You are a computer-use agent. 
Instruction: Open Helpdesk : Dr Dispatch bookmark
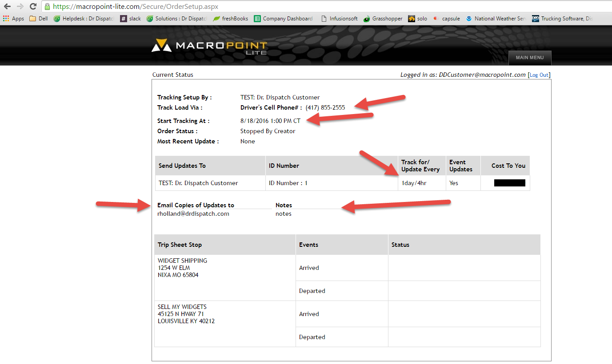84,19
